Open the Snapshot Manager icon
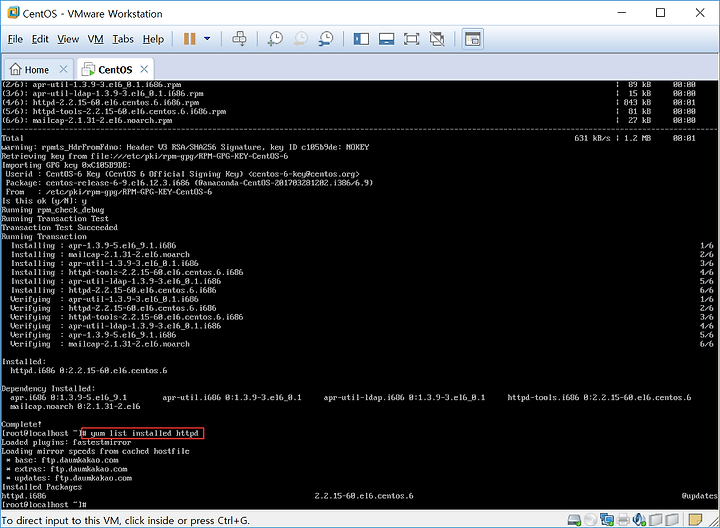Viewport: 720px width, 528px height. point(326,39)
